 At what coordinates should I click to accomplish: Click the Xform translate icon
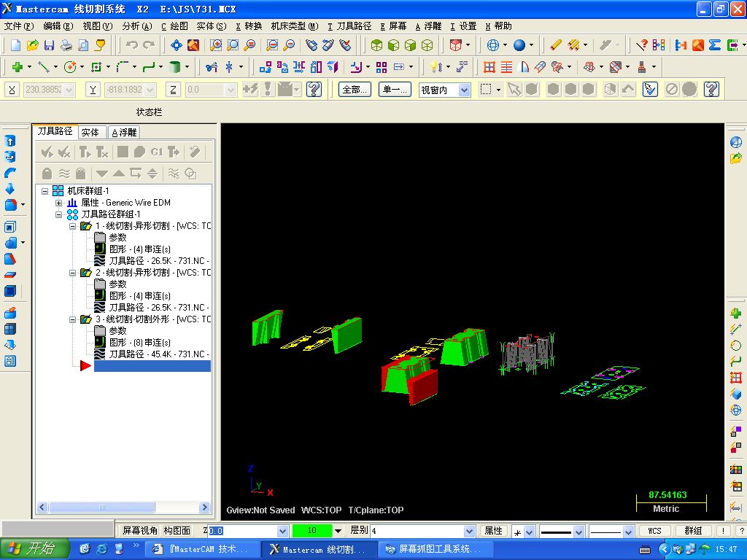point(266,67)
